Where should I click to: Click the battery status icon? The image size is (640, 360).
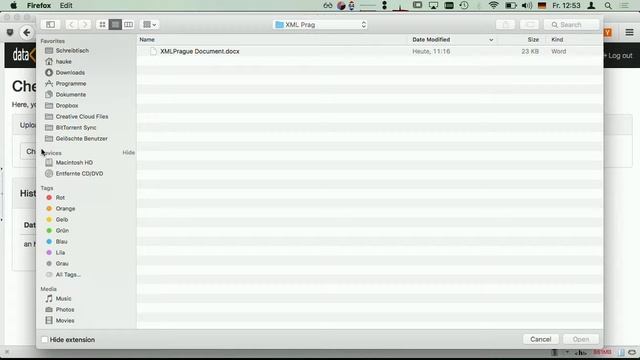tap(511, 6)
